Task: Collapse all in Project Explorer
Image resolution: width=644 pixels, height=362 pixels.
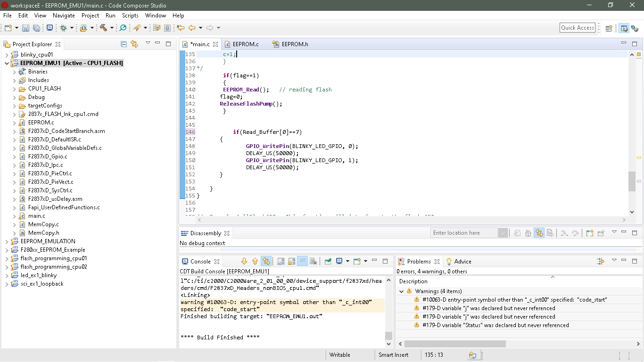Action: point(124,44)
